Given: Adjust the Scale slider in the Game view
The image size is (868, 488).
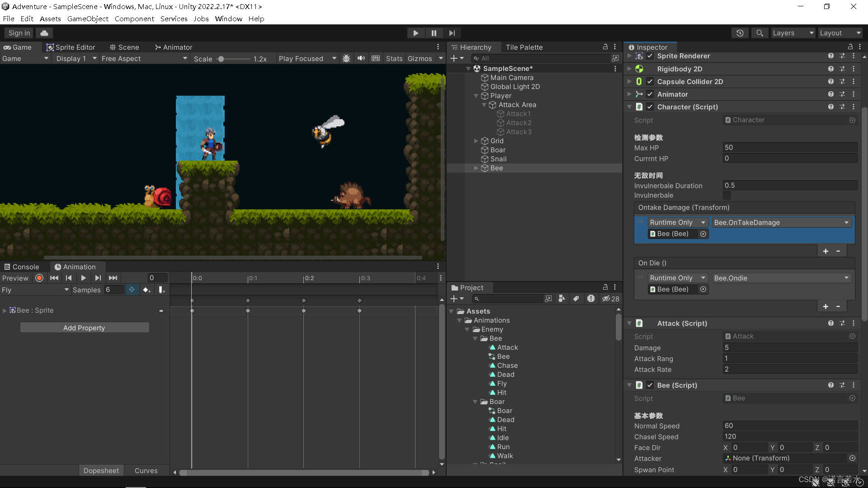Looking at the screenshot, I should coord(221,58).
